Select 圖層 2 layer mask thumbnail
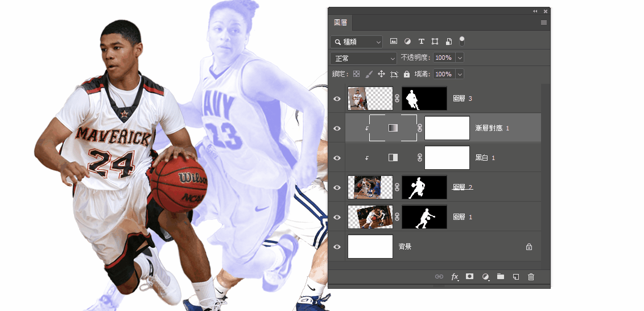Viewport: 644px width, 311px height. 424,187
